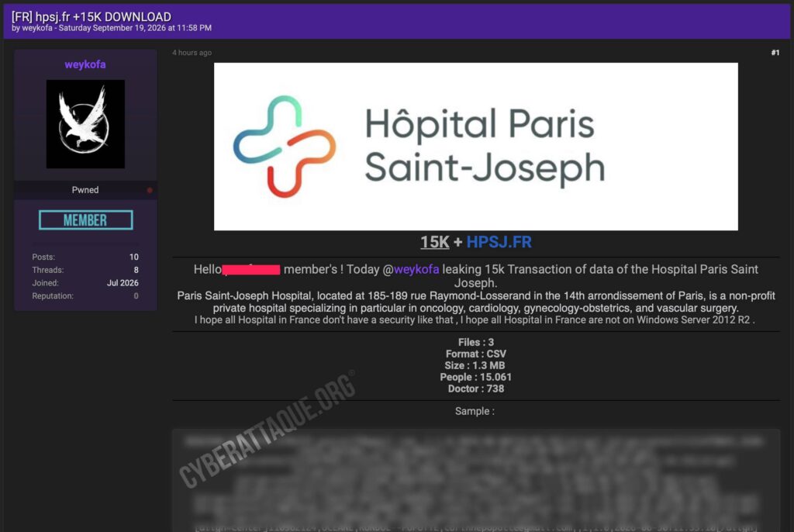Click the raven avatar image
The height and width of the screenshot is (532, 794).
pyautogui.click(x=85, y=124)
